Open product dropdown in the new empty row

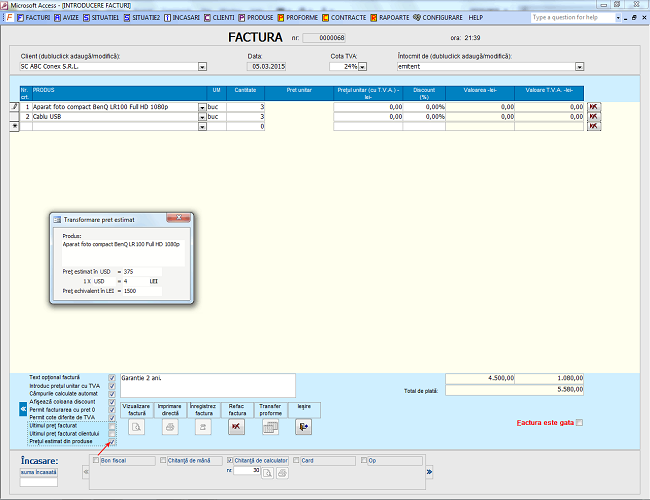coord(202,127)
